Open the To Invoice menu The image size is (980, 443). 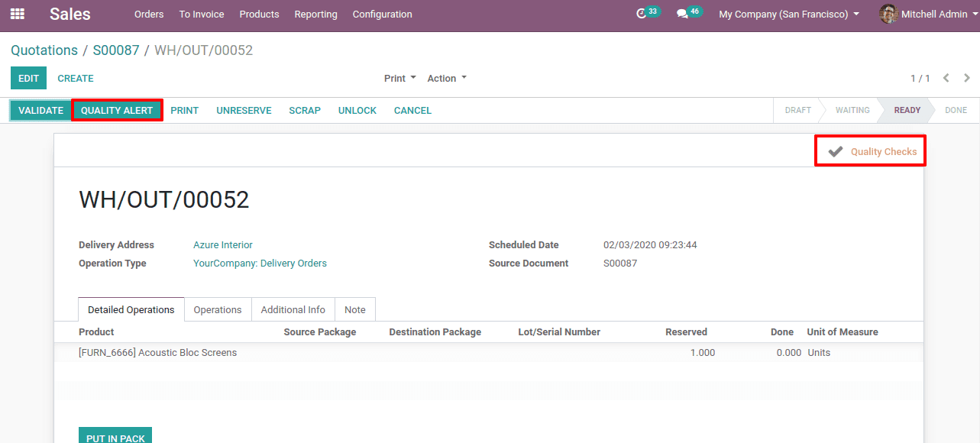202,15
